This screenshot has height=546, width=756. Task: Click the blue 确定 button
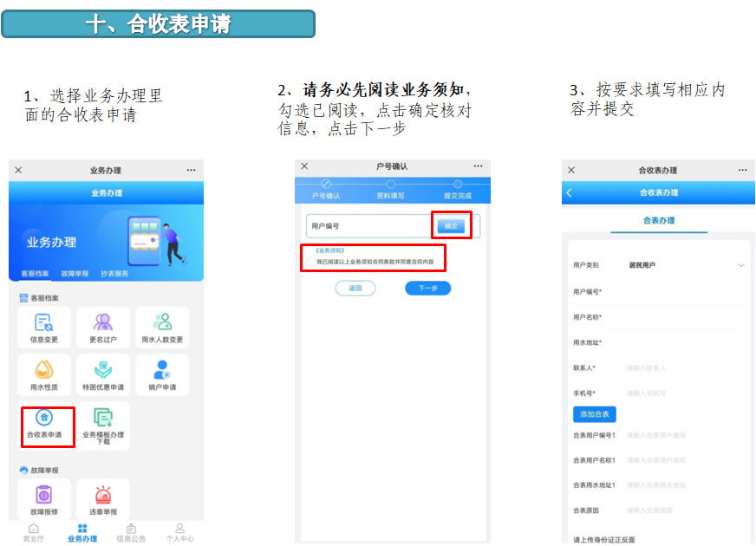click(x=451, y=225)
